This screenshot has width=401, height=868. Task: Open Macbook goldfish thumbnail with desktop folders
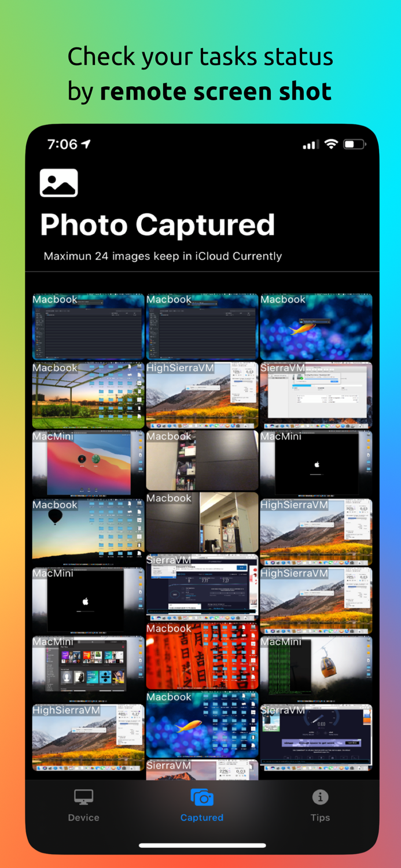click(x=202, y=725)
